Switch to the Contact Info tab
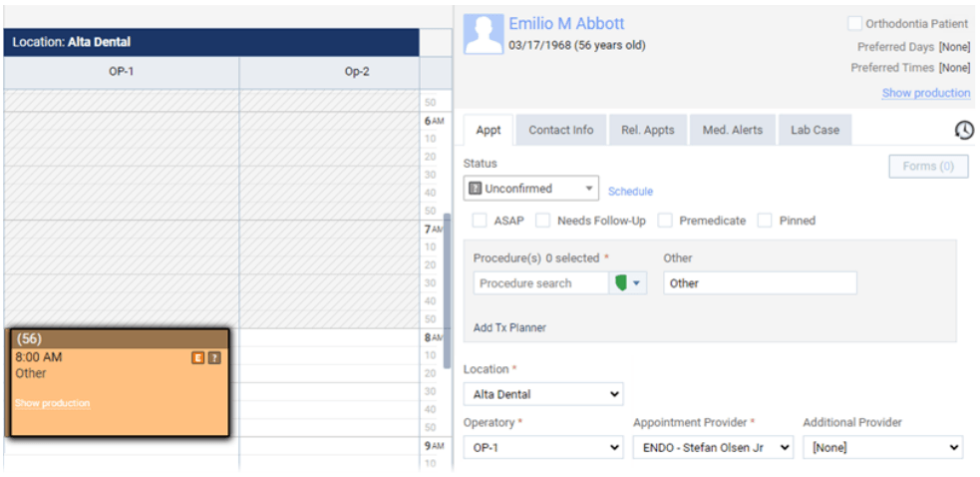The width and height of the screenshot is (980, 477). click(x=560, y=130)
